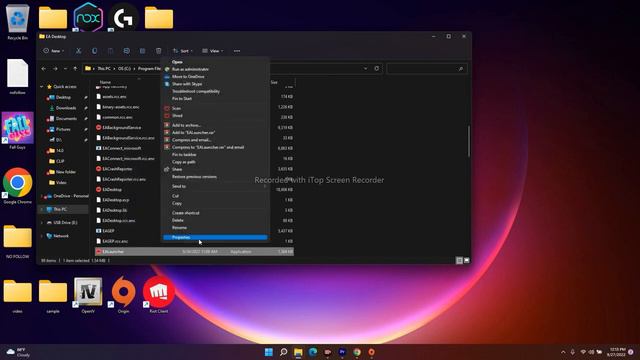Open New folder in the sidebar

65,172
